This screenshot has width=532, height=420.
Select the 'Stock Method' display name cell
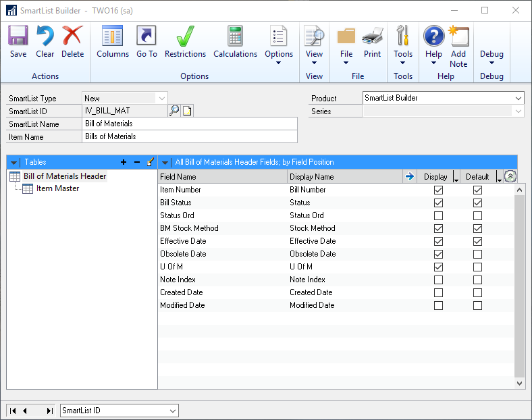point(313,228)
